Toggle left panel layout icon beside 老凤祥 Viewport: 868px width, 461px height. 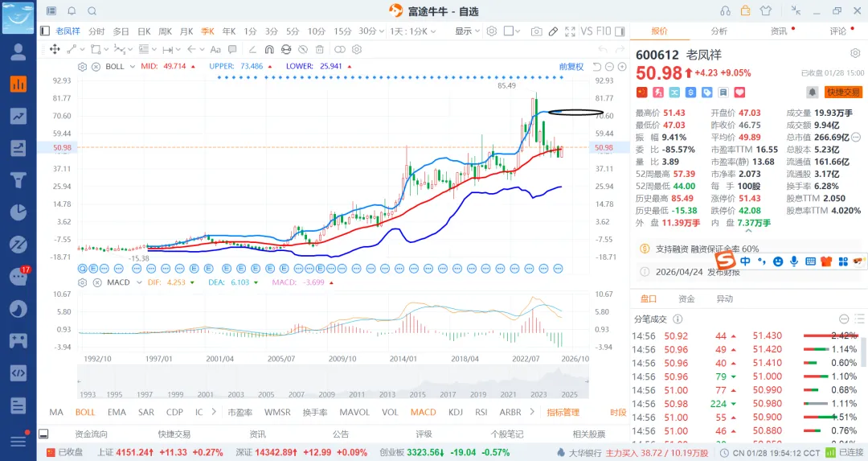(45, 31)
